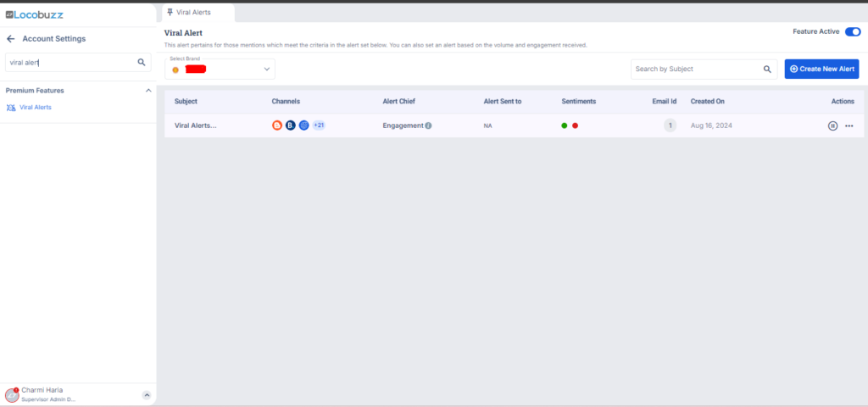This screenshot has height=407, width=868.
Task: Click the Alert Chief column header
Action: click(x=399, y=102)
